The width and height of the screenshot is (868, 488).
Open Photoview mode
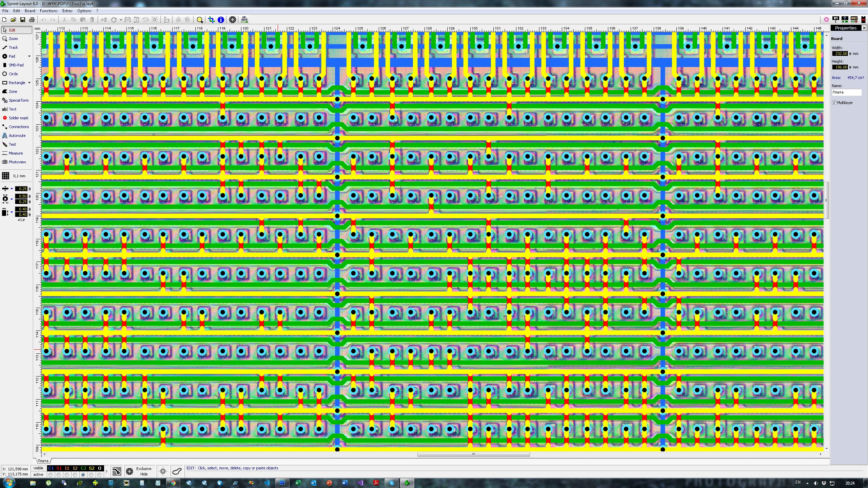click(17, 162)
